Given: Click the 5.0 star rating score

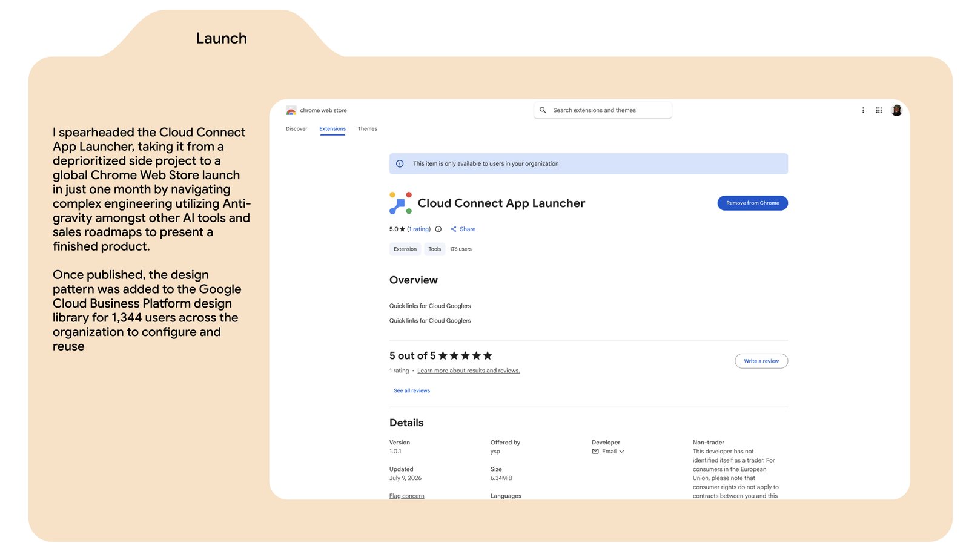Looking at the screenshot, I should point(397,229).
